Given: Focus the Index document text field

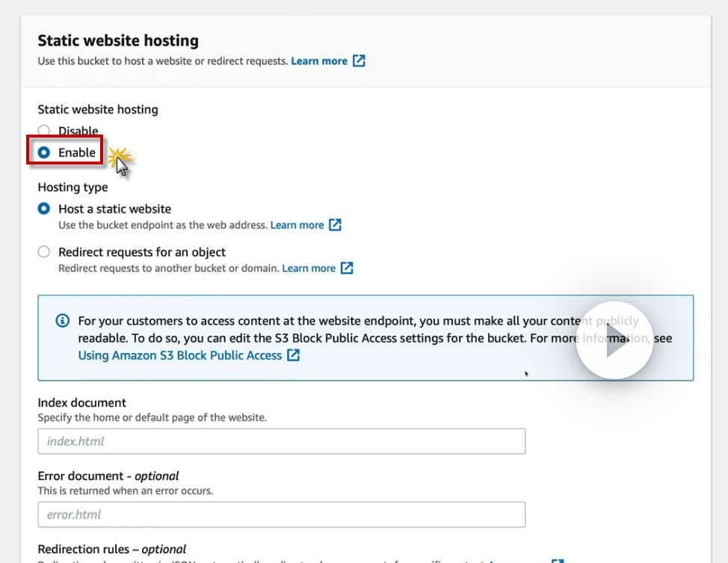Looking at the screenshot, I should click(x=282, y=441).
